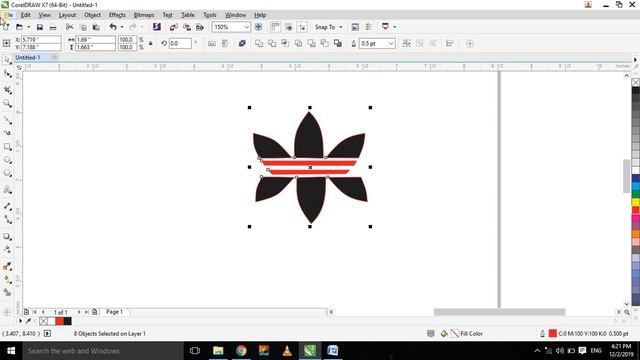Open the zoom level 150% dropdown

pos(247,27)
